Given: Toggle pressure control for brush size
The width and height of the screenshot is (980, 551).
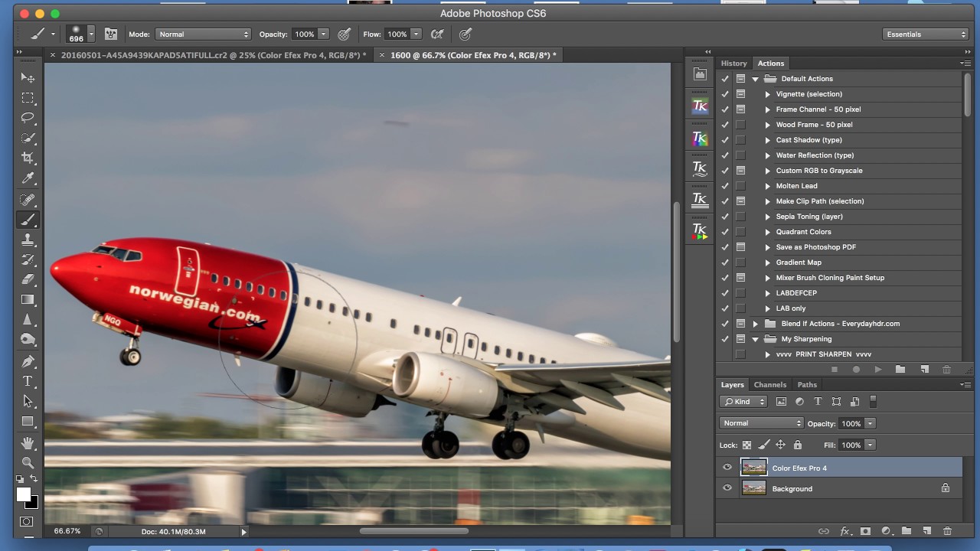Looking at the screenshot, I should pos(465,34).
